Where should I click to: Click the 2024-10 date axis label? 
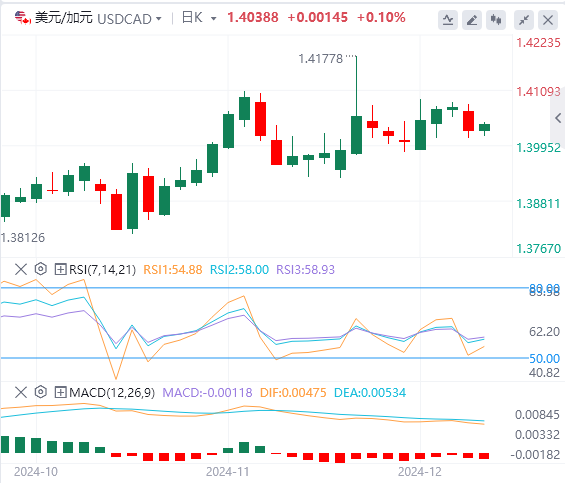point(36,471)
